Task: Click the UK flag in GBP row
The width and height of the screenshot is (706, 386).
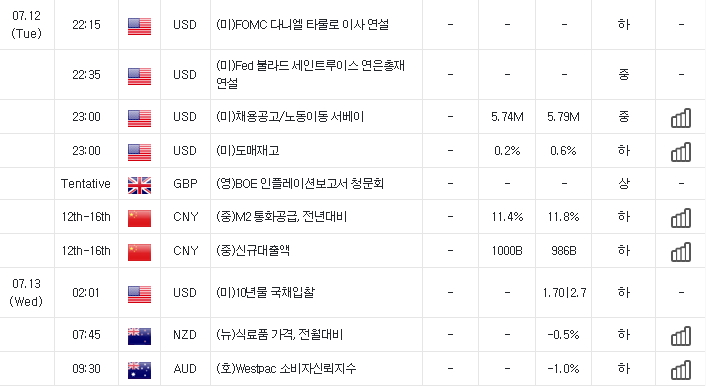Action: pyautogui.click(x=140, y=185)
